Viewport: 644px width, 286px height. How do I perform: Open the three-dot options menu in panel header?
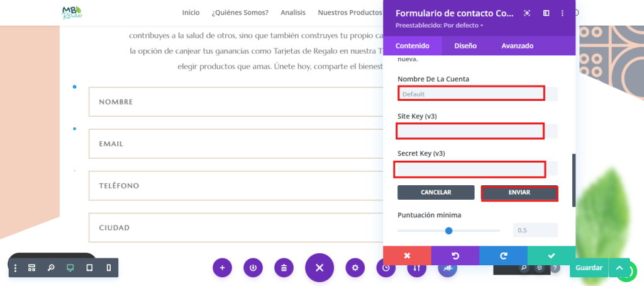tap(562, 13)
